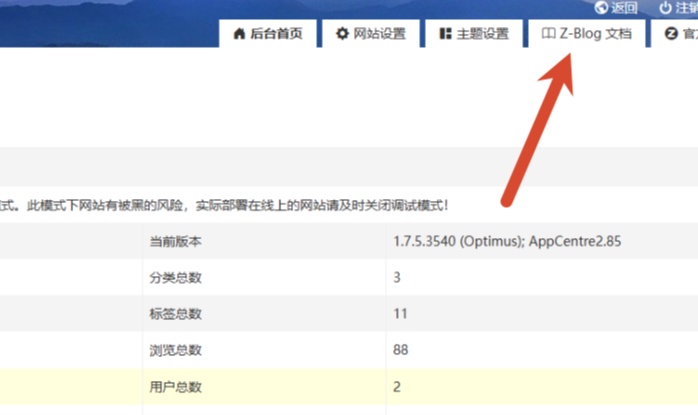Select the 用户总数 label
The image size is (698, 415).
[x=175, y=387]
